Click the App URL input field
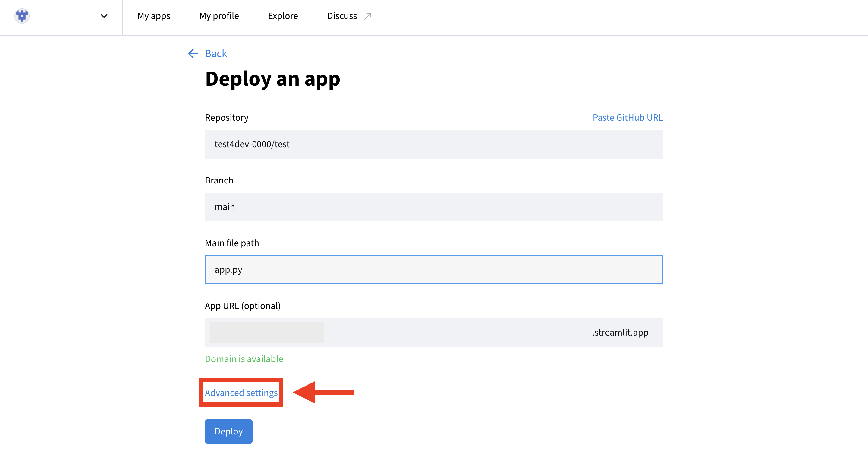 pos(266,332)
